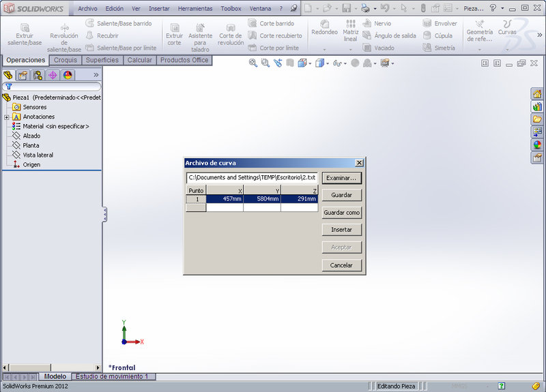This screenshot has height=392, width=546.
Task: Click Matriz lineal tool
Action: pyautogui.click(x=351, y=31)
